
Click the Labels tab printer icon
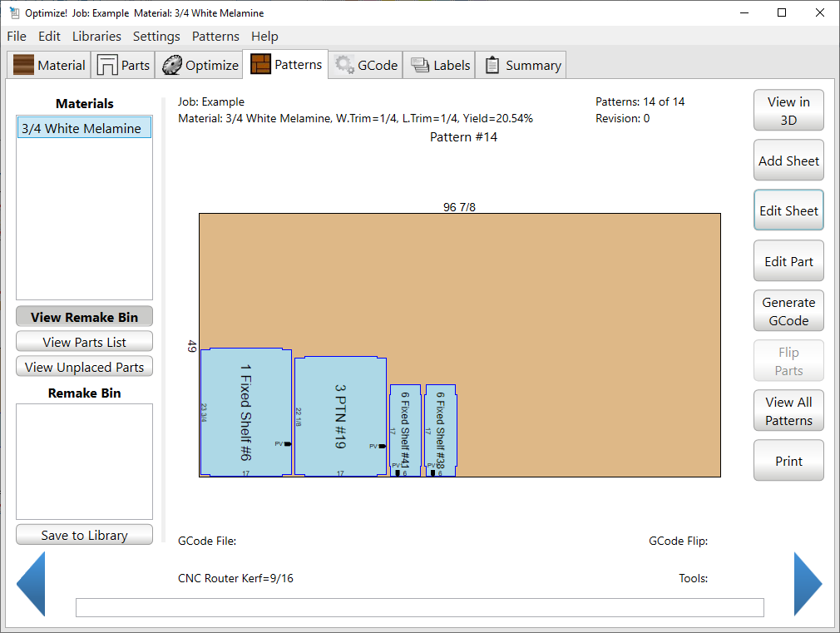pyautogui.click(x=420, y=65)
